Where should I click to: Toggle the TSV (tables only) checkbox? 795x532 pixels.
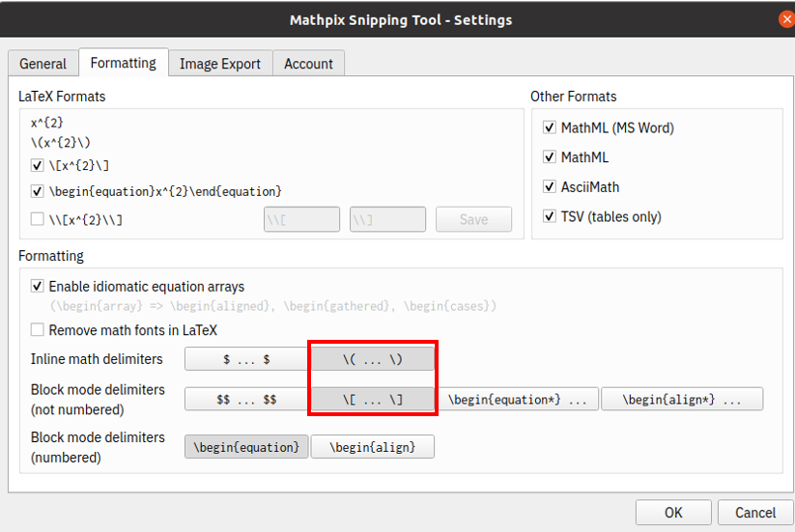[x=551, y=216]
